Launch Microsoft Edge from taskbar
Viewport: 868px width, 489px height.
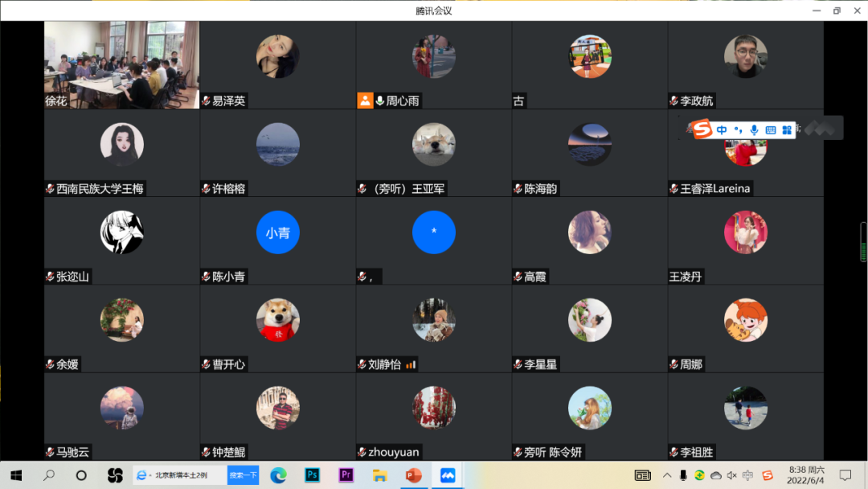click(x=279, y=475)
